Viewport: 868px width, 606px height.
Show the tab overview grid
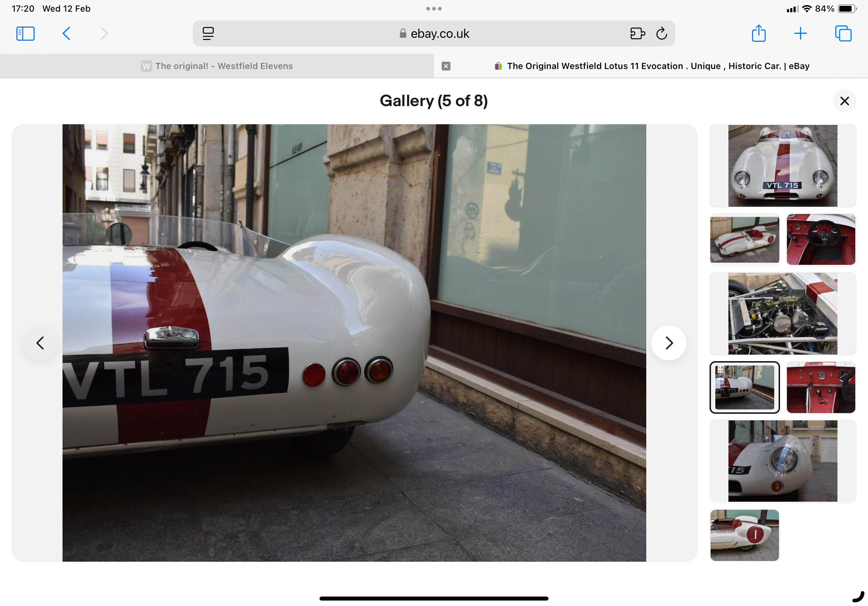pos(843,34)
